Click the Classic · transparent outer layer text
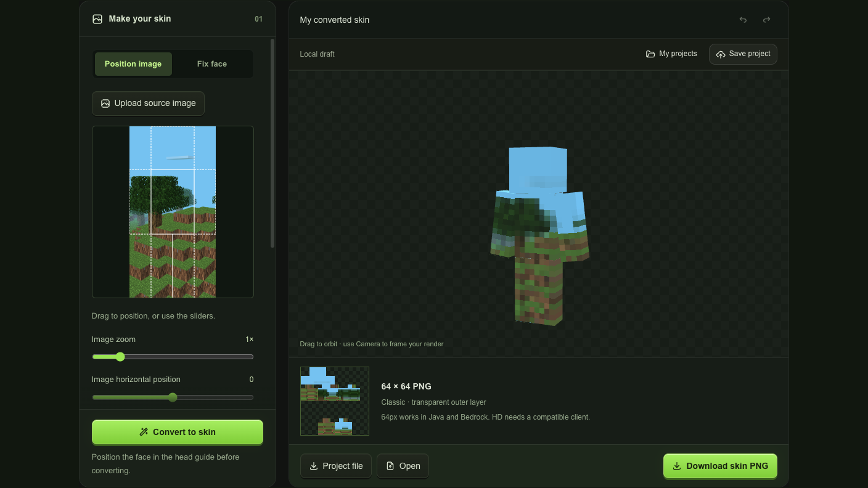The width and height of the screenshot is (868, 488). [434, 402]
